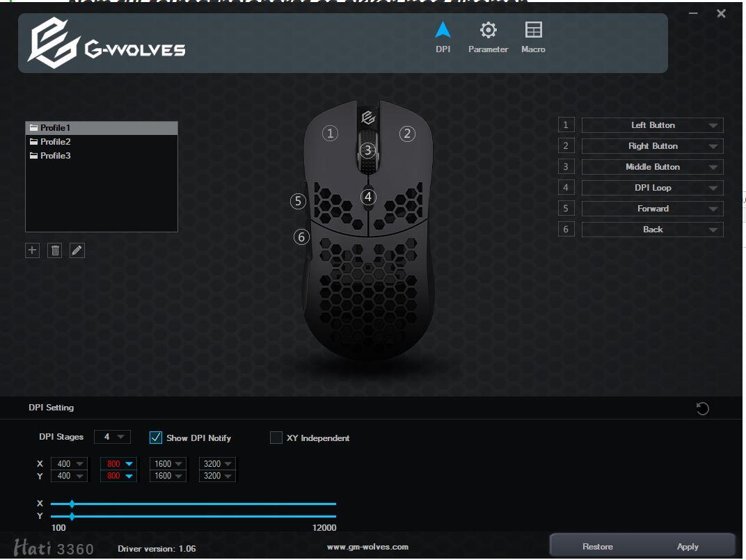
Task: Open the Forward button assignment dropdown
Action: click(652, 209)
